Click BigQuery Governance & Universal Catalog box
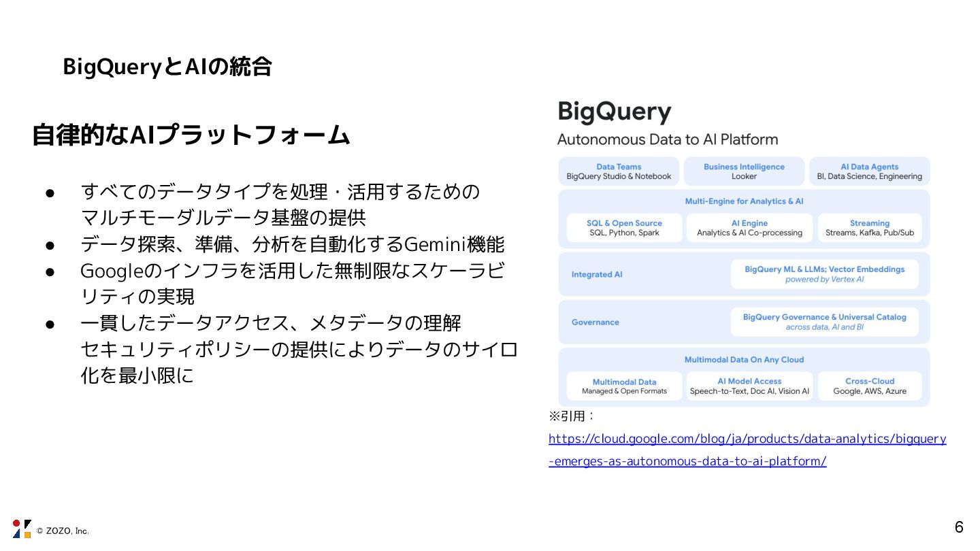The width and height of the screenshot is (980, 551). [x=824, y=322]
